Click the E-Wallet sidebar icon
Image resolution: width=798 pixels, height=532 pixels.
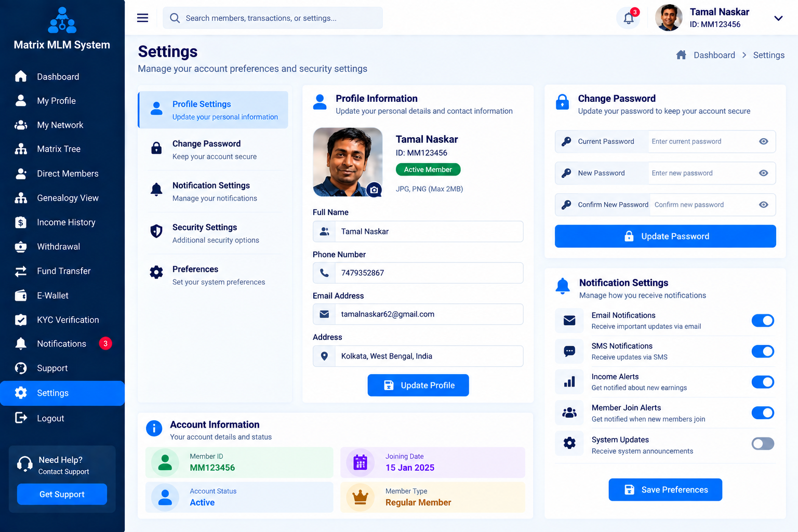tap(21, 296)
